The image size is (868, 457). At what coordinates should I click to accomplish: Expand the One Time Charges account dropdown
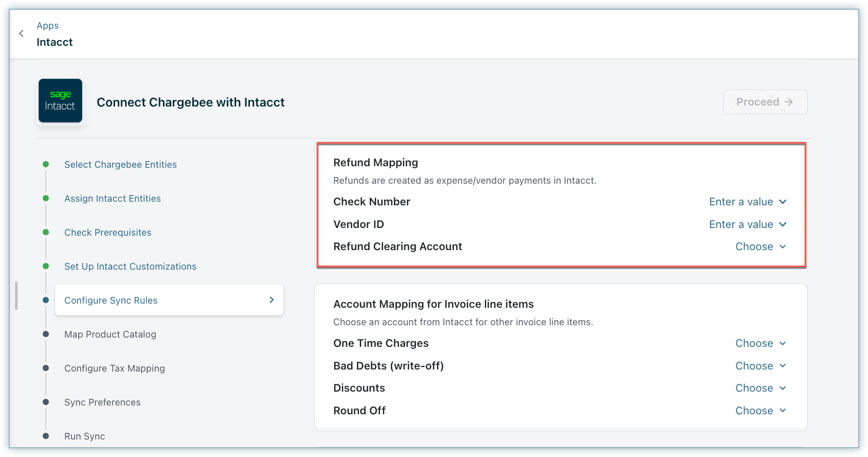pos(761,343)
